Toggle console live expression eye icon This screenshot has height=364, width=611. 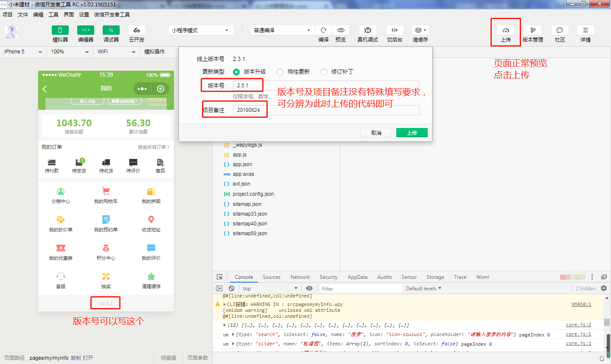click(x=309, y=289)
